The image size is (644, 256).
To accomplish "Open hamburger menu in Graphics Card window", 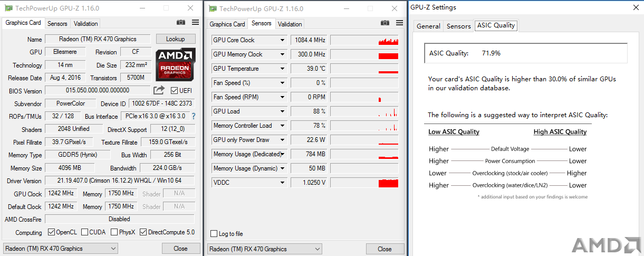I will (195, 22).
